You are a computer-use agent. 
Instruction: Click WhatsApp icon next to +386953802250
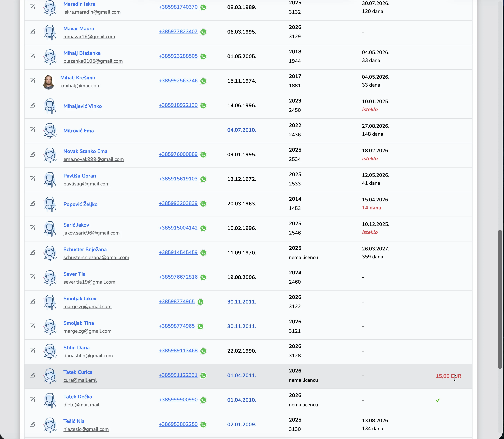tap(203, 424)
